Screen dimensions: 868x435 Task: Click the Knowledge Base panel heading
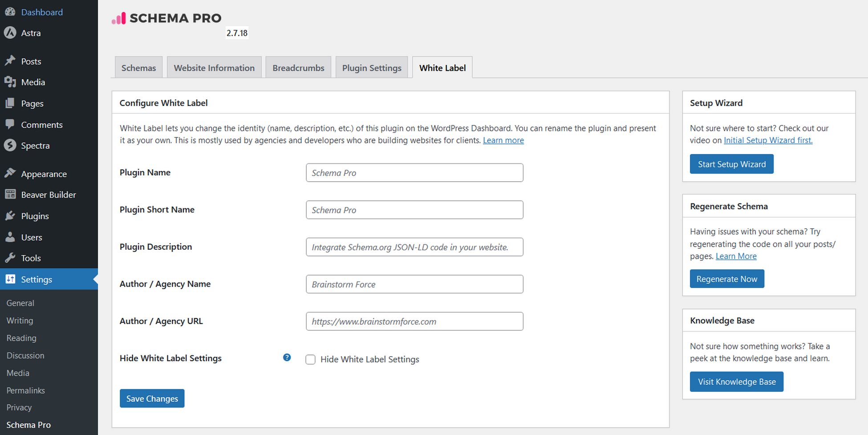point(722,321)
